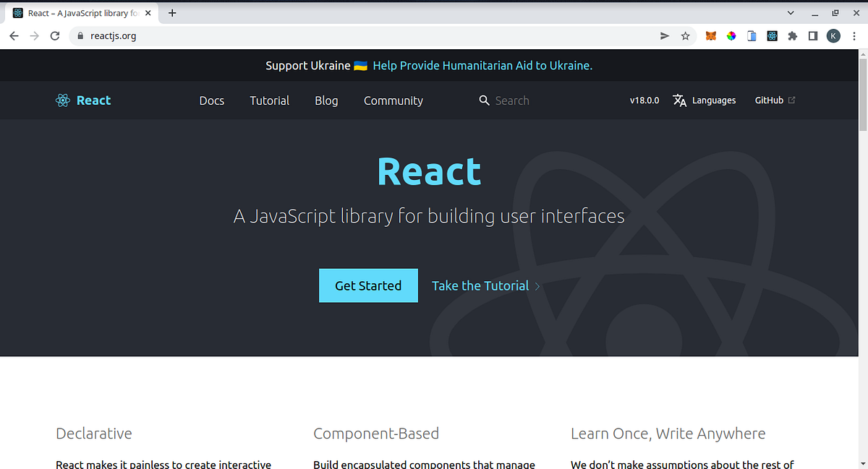Image resolution: width=868 pixels, height=469 pixels.
Task: Restore down the Chrome window
Action: [x=835, y=13]
